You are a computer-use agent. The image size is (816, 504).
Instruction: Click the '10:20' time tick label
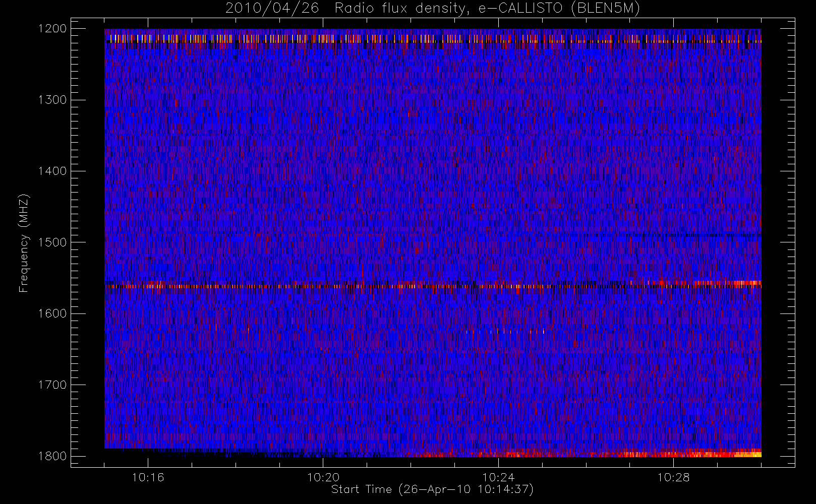323,477
